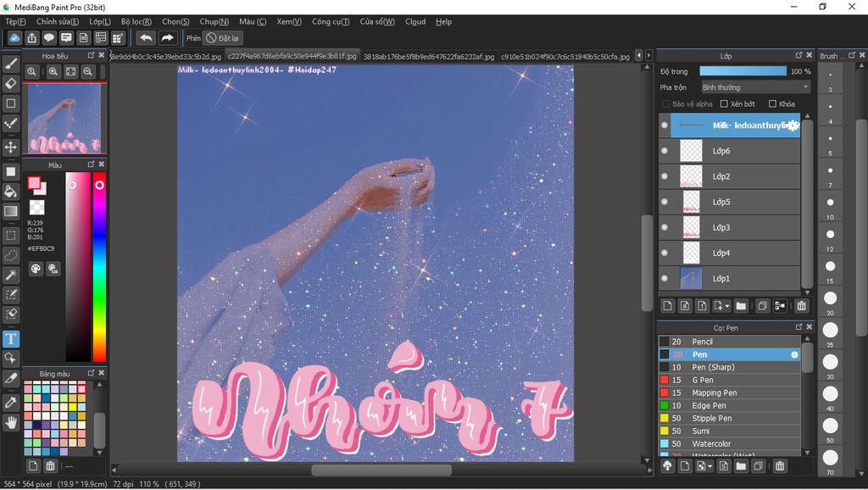
Task: Duplicate the current layer
Action: click(x=762, y=306)
